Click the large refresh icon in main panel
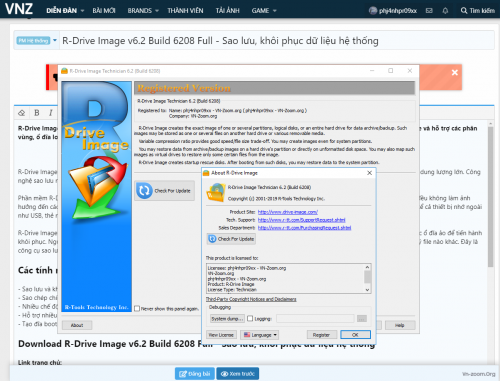Screen dimensions: 500x381 [144, 191]
